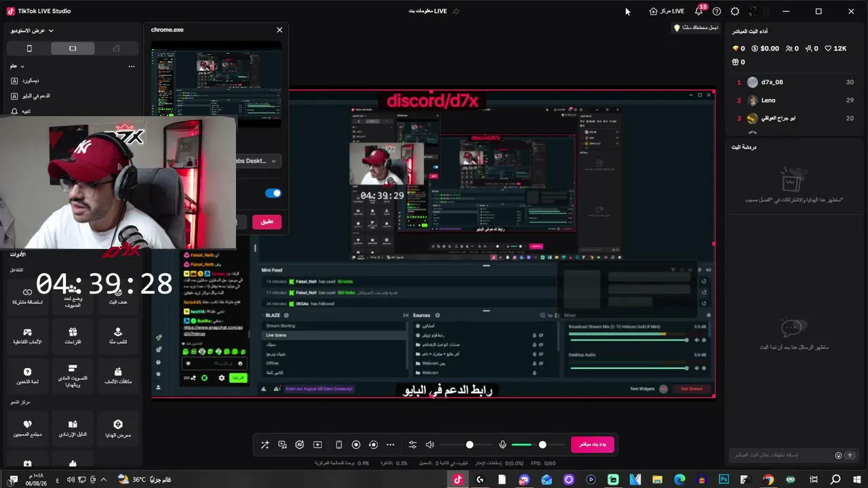Viewport: 868px width, 488px height.
Task: Switch to portrait phone layout tab
Action: coord(29,49)
